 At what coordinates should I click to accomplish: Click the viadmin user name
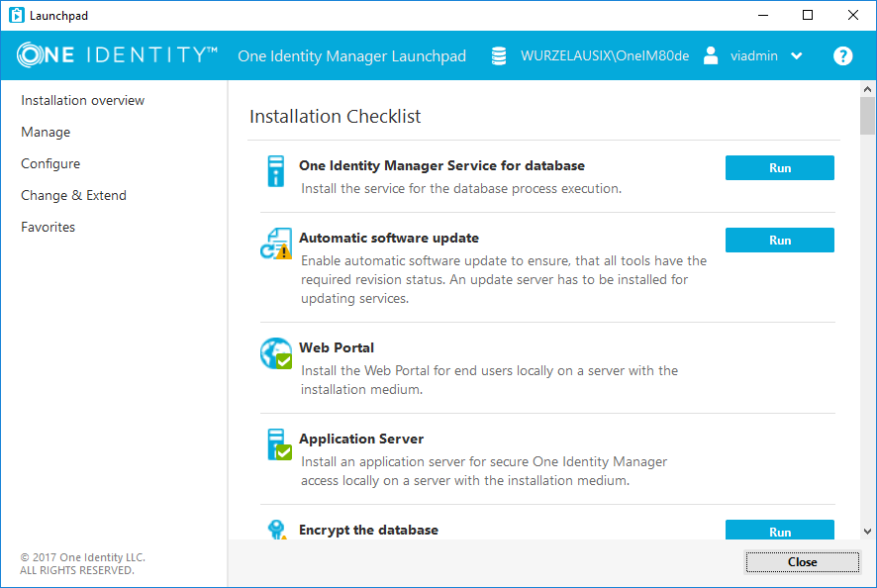754,56
